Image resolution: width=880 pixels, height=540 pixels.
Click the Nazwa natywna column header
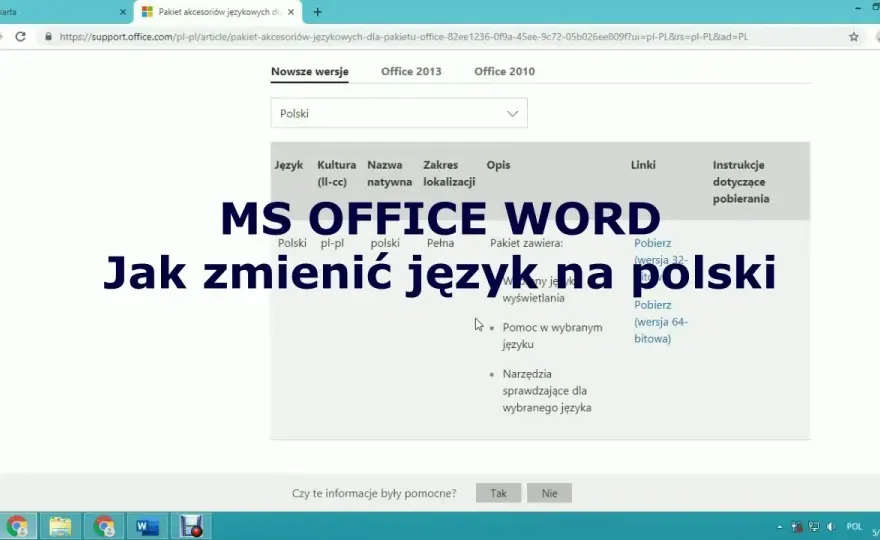click(389, 173)
